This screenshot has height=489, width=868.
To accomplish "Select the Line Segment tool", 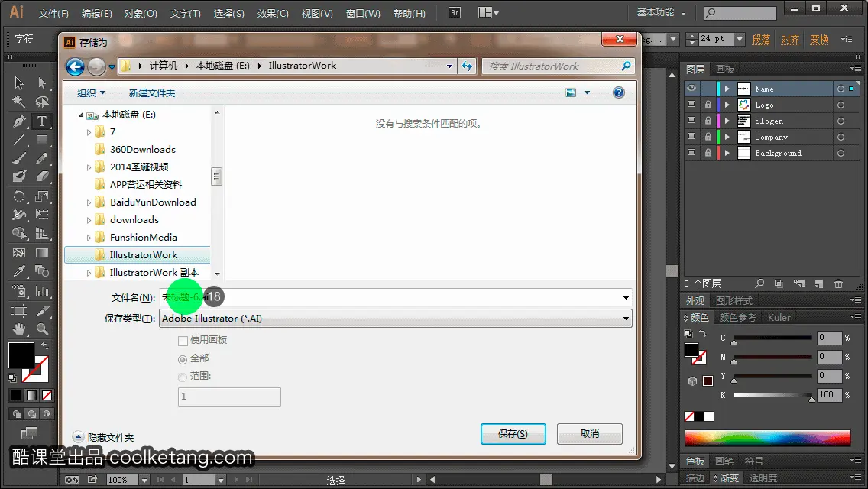I will click(19, 140).
